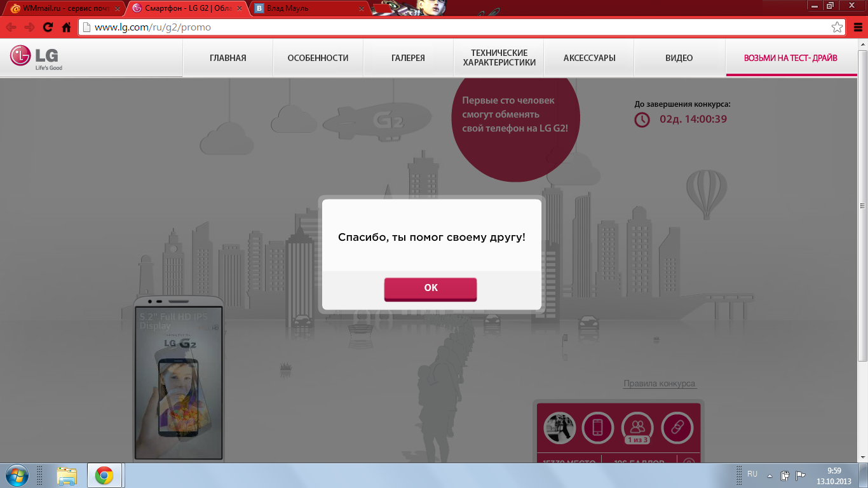868x488 pixels.
Task: Reload the page with the refresh icon
Action: pos(48,27)
